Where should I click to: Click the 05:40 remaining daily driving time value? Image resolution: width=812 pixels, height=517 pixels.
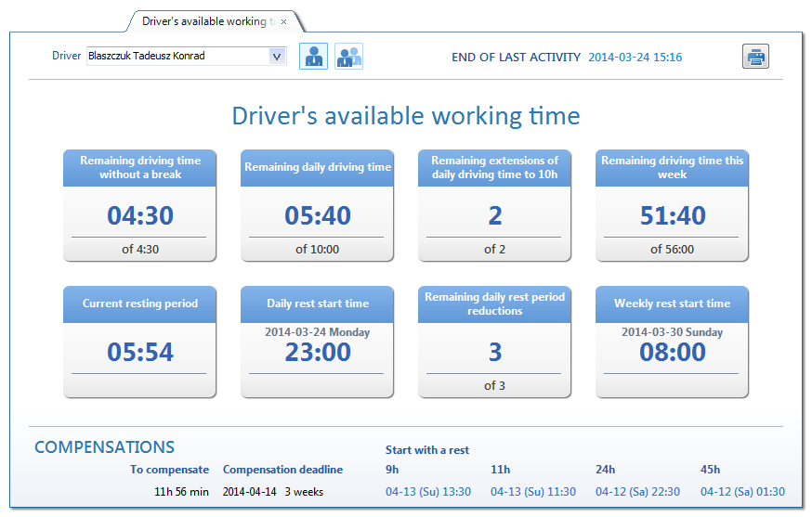(318, 215)
